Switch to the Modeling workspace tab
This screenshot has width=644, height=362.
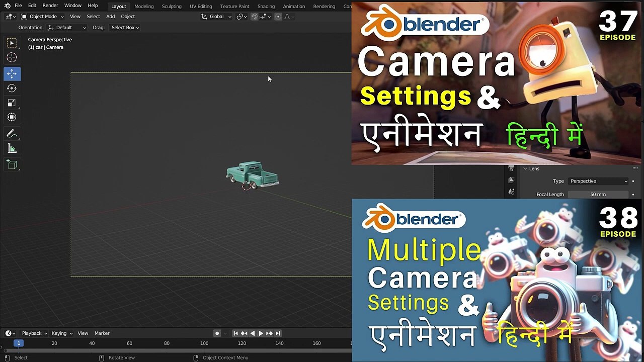144,7
